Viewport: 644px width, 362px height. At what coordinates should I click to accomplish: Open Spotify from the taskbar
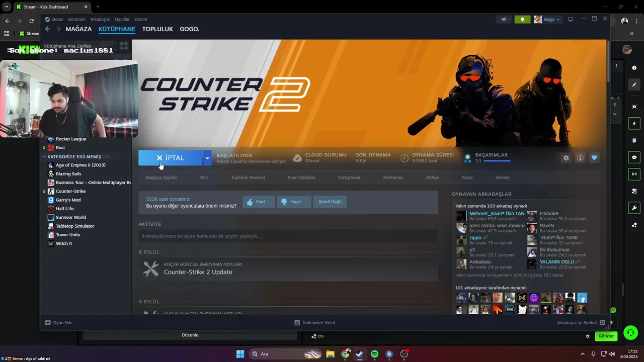[374, 354]
